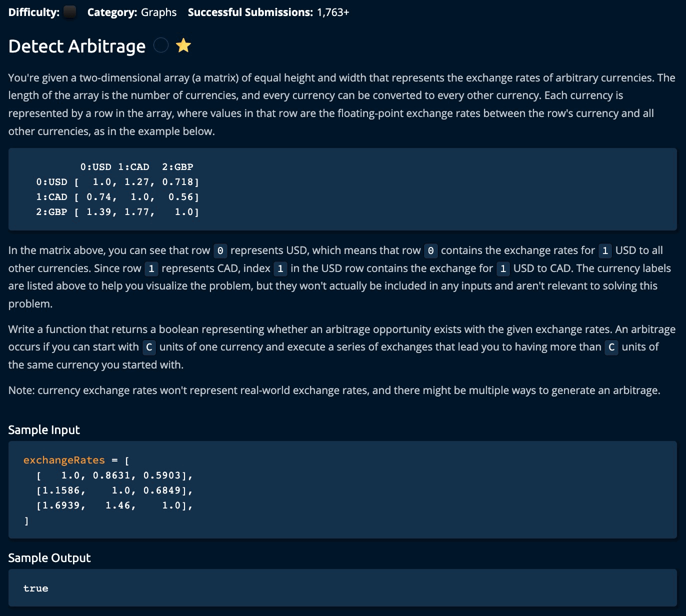This screenshot has width=686, height=616.
Task: Click the true value in Sample Output
Action: click(36, 588)
